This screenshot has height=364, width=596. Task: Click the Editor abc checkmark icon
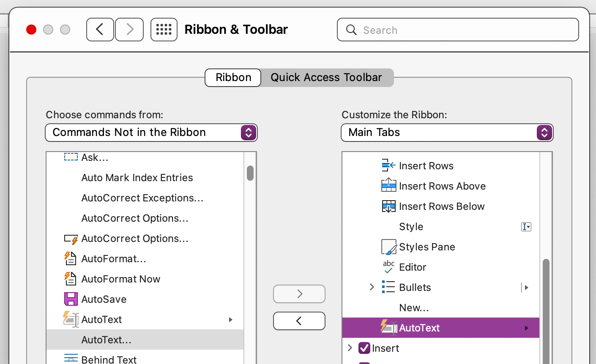coord(388,267)
